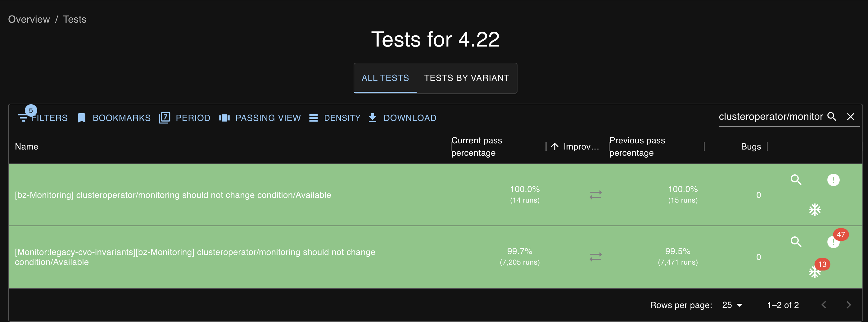This screenshot has height=322, width=868.
Task: Expand Rows per page dropdown
Action: (732, 305)
